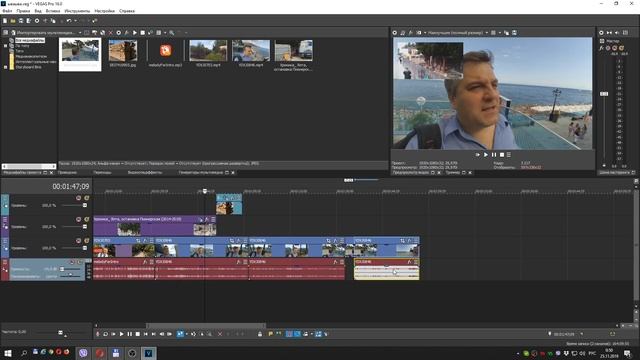Switch to the Видеоэффекты tab
The image size is (640, 360).
(x=145, y=173)
